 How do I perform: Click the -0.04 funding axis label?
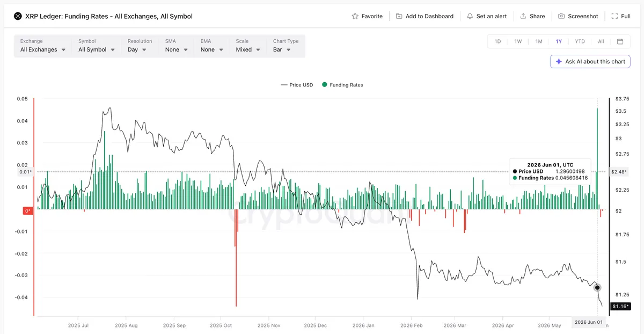click(x=21, y=297)
